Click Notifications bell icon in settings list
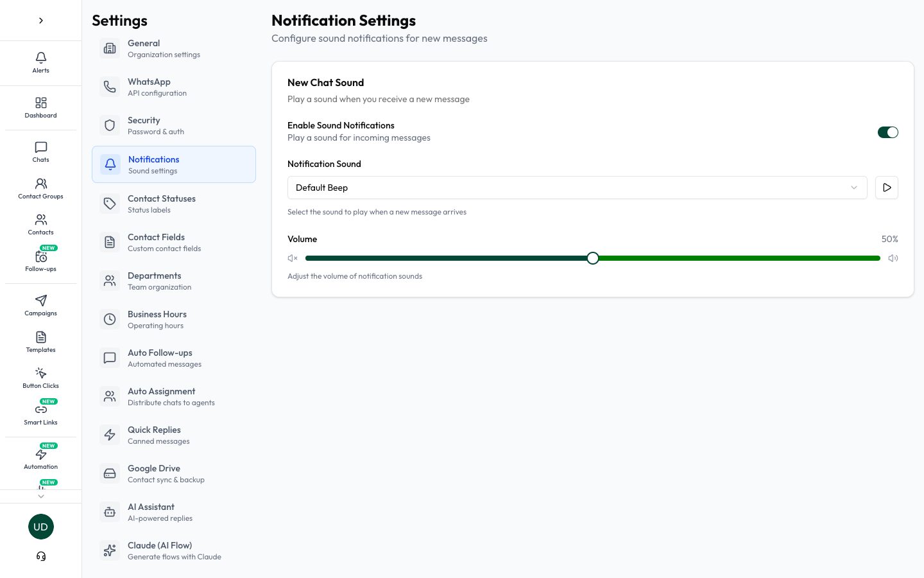Viewport: 924px width, 578px height. click(x=110, y=164)
